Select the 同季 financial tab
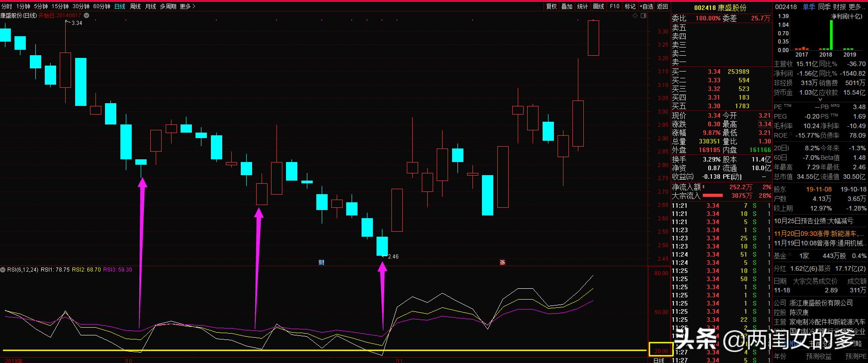This screenshot has height=363, width=868. [824, 7]
